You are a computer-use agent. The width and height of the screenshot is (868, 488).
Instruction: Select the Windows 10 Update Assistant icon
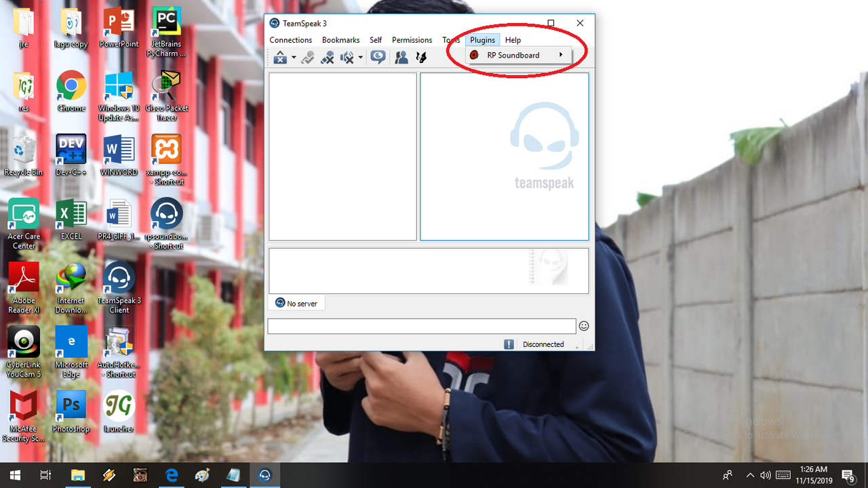coord(119,96)
